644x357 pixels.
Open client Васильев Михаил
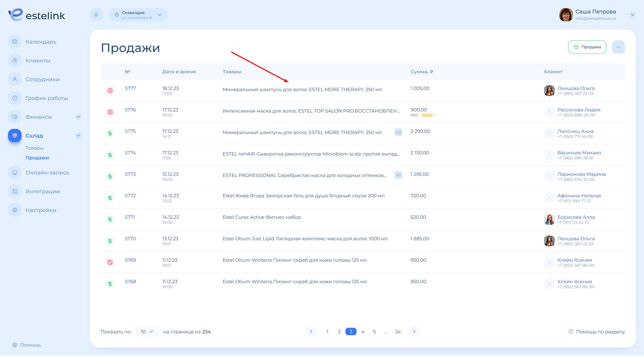(x=579, y=153)
